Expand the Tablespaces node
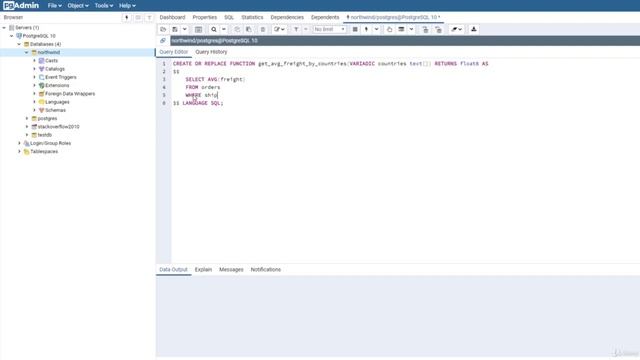Image resolution: width=640 pixels, height=360 pixels. pyautogui.click(x=19, y=151)
